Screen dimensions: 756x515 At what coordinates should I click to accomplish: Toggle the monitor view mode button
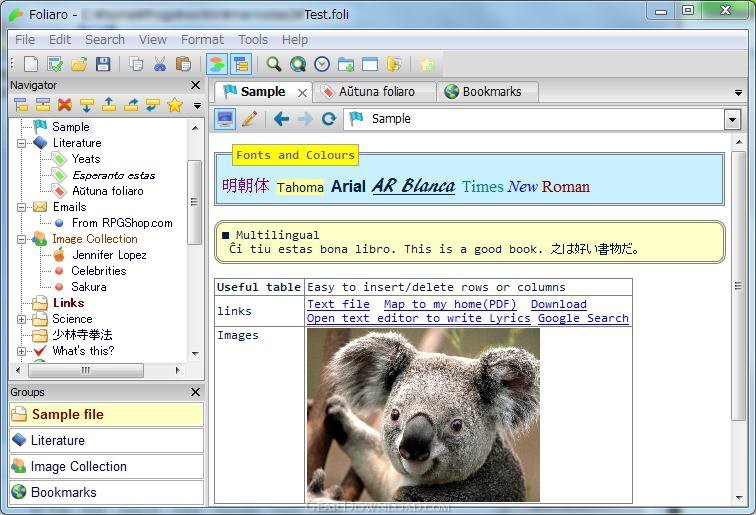point(226,119)
